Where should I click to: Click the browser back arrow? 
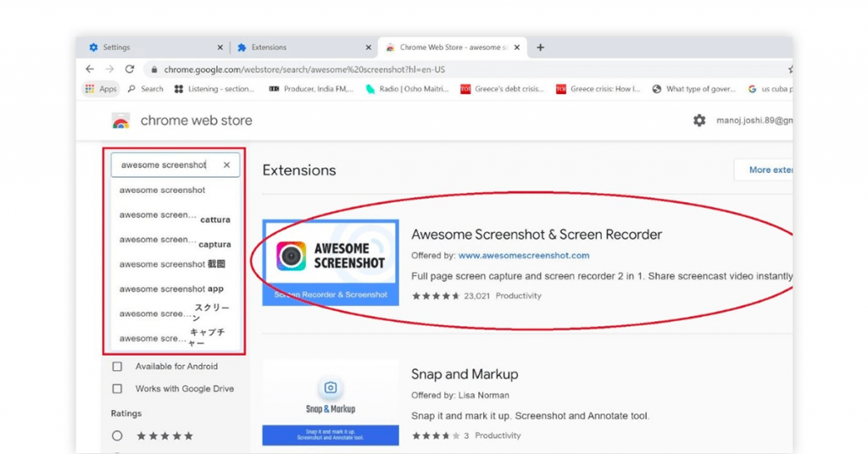pos(90,69)
